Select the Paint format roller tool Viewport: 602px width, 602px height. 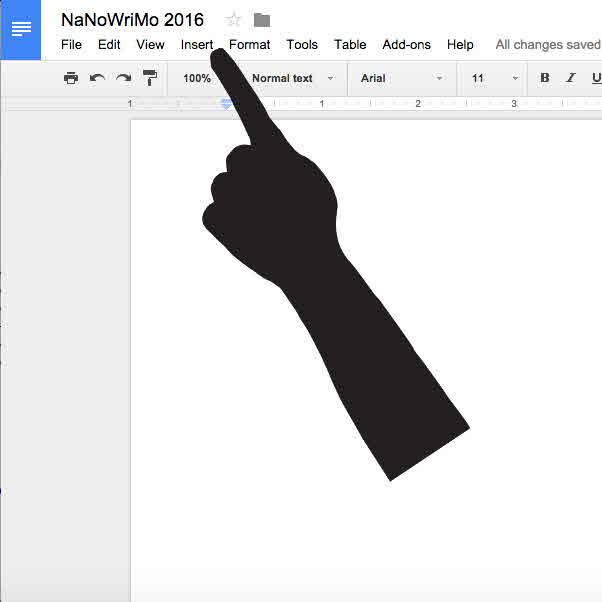150,78
